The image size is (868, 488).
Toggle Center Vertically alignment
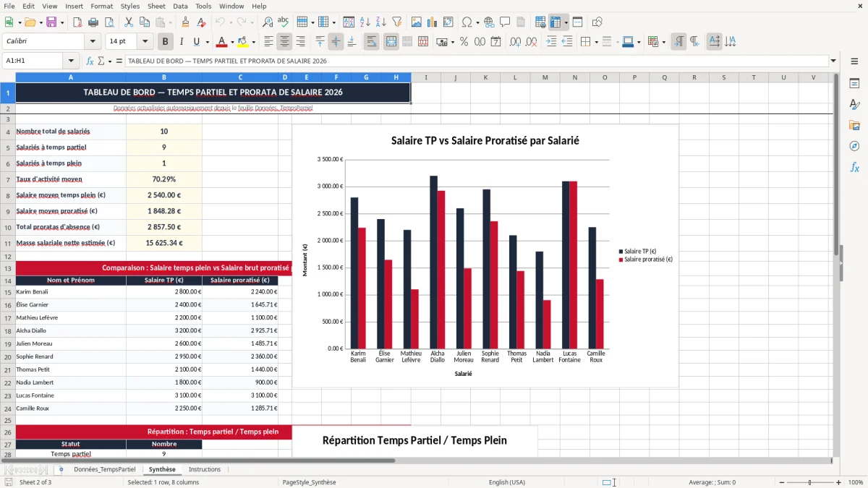tap(336, 42)
